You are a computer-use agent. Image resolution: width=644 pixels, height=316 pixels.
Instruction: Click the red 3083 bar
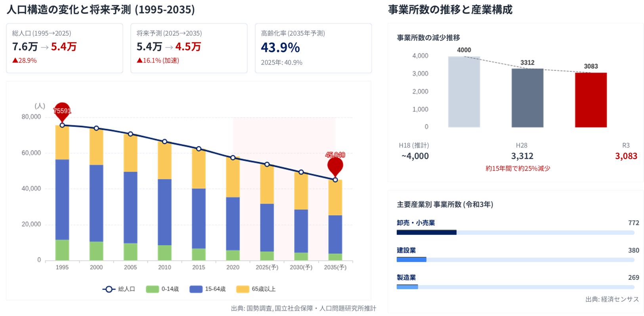point(590,100)
